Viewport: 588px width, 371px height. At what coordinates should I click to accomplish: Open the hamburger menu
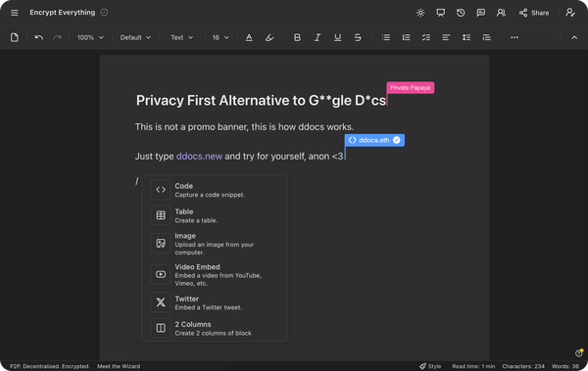[x=15, y=13]
